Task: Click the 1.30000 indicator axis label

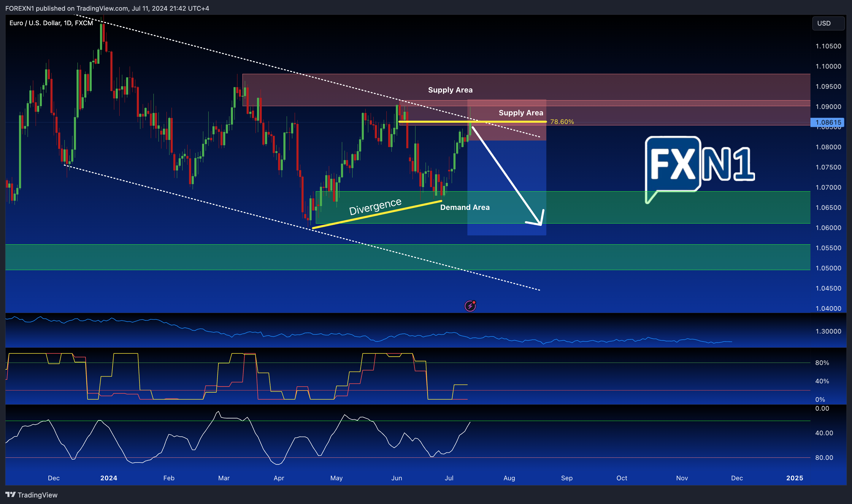Action: click(828, 331)
